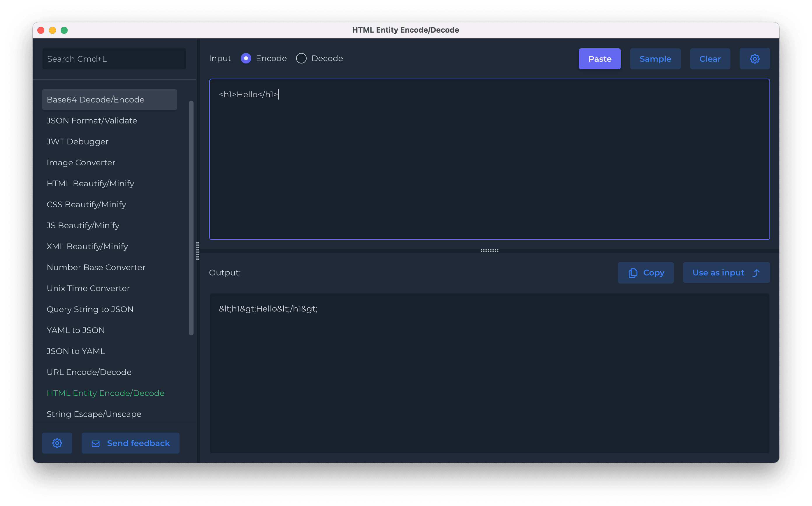Paste clipboard contents into the input
Image resolution: width=812 pixels, height=506 pixels.
(599, 59)
